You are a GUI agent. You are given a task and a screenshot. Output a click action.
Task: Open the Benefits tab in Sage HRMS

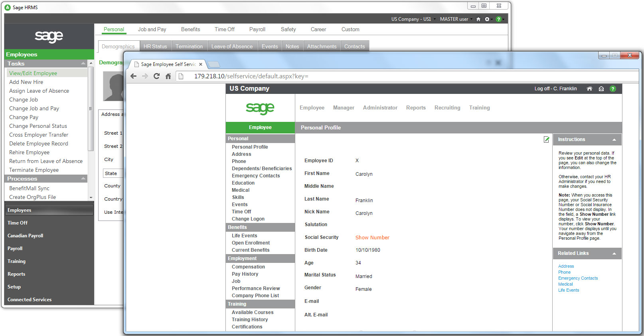click(x=190, y=30)
